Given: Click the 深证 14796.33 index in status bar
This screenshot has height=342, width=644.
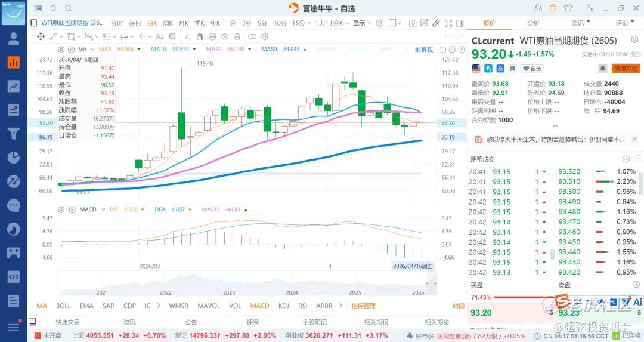Looking at the screenshot, I should (x=225, y=335).
